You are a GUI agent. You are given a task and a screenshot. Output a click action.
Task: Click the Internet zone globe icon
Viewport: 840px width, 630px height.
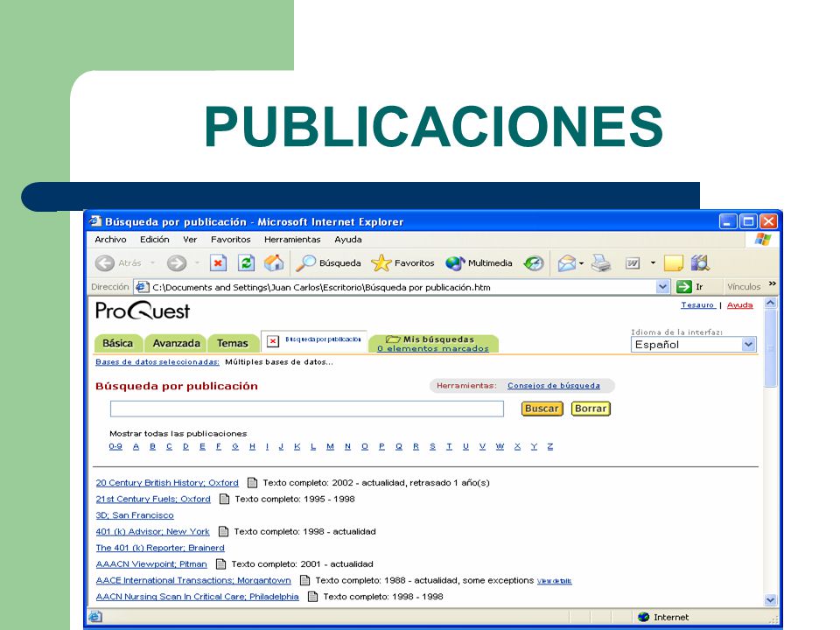point(643,617)
